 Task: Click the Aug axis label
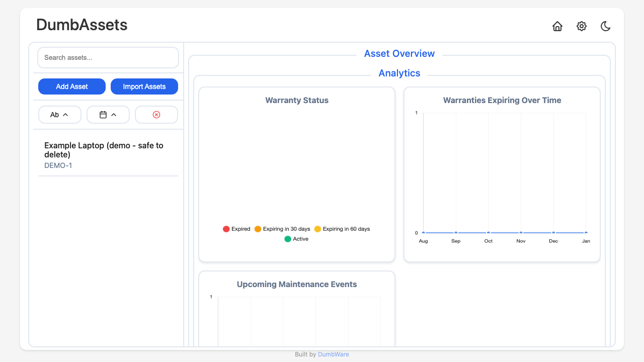pos(424,241)
